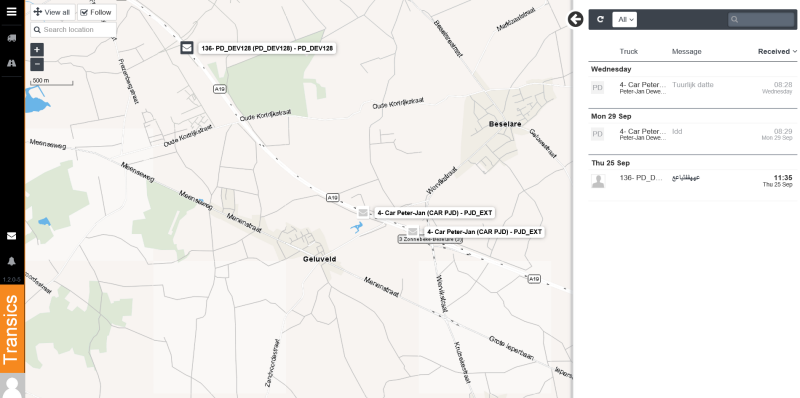Screen dimensions: 800x398
Task: Select the Mon 29 Sep message row
Action: [692, 135]
